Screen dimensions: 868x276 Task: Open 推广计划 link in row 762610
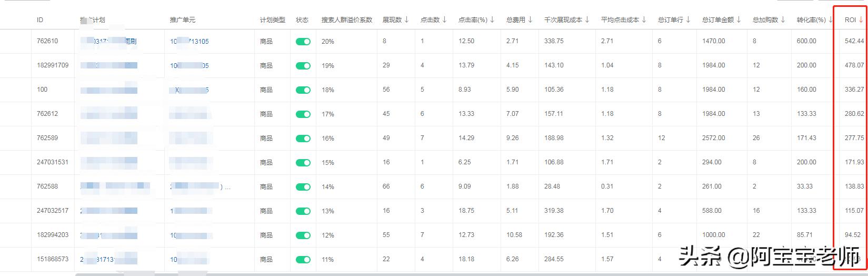pos(109,41)
